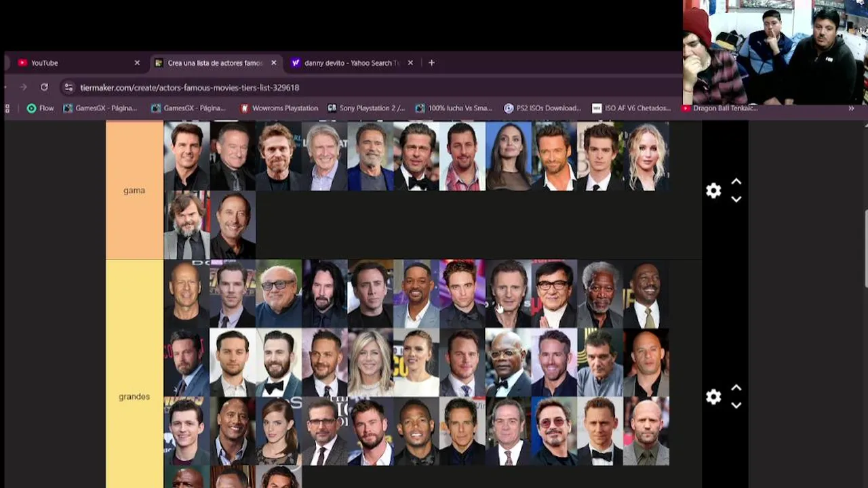Viewport: 868px width, 488px height.
Task: Move the gama tier up
Action: coord(736,182)
